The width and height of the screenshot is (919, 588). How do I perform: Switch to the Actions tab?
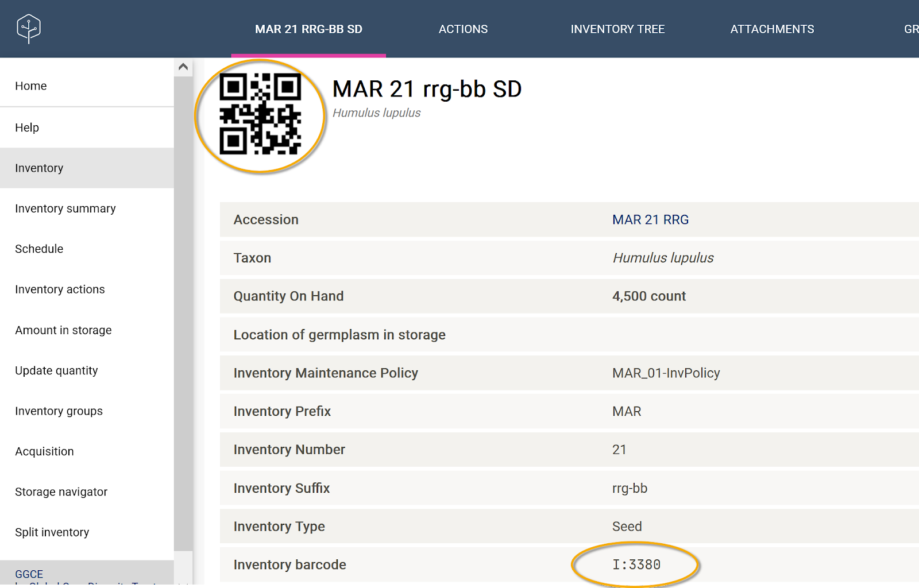coord(463,29)
